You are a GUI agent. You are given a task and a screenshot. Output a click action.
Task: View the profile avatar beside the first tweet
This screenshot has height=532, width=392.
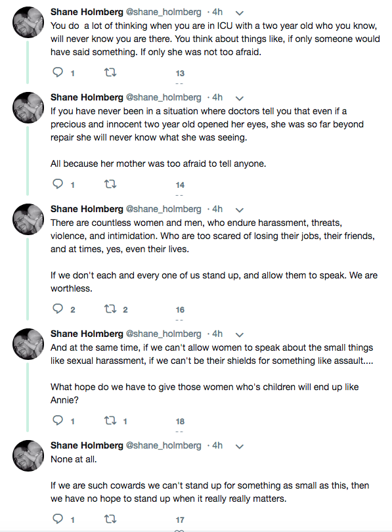tap(28, 22)
